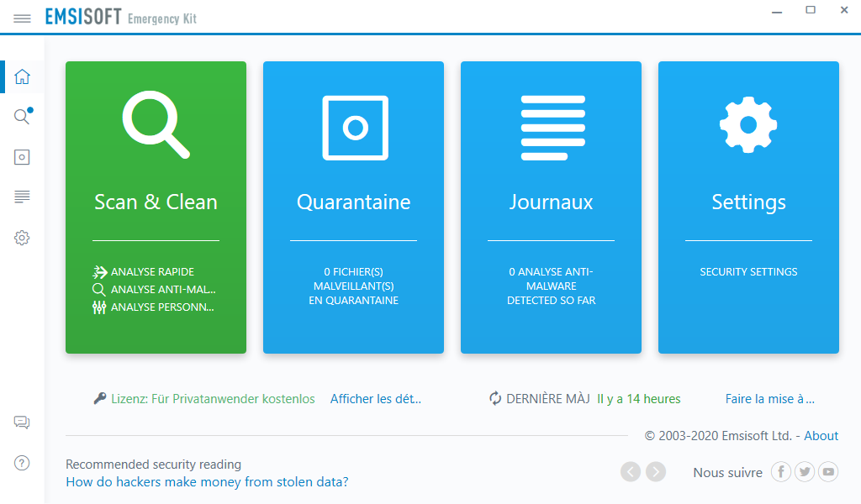The width and height of the screenshot is (861, 504).
Task: Click the Analyse rapide arrow icon
Action: pyautogui.click(x=99, y=271)
